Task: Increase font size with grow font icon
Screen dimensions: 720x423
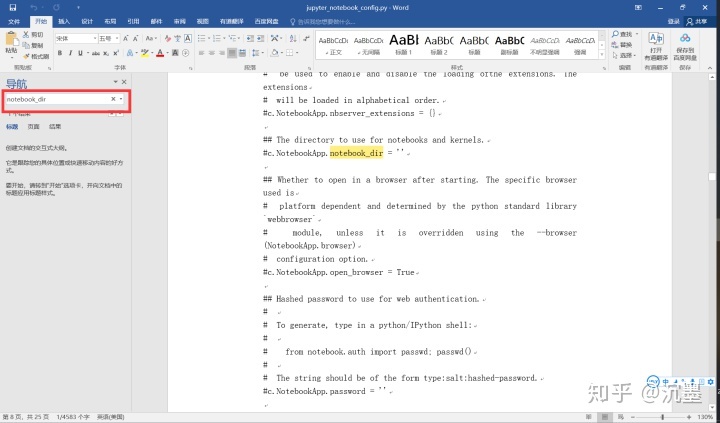Action: [125, 39]
